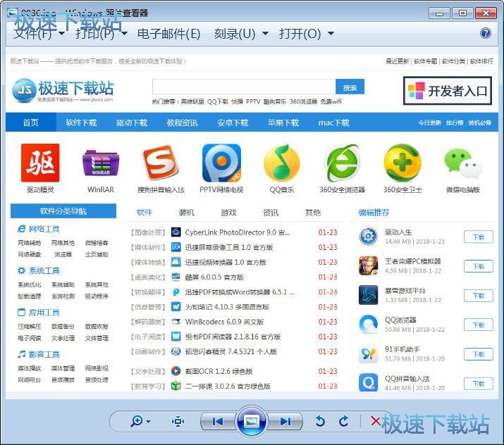The height and width of the screenshot is (445, 504).
Task: Click inside the website search input field
Action: coord(243,87)
